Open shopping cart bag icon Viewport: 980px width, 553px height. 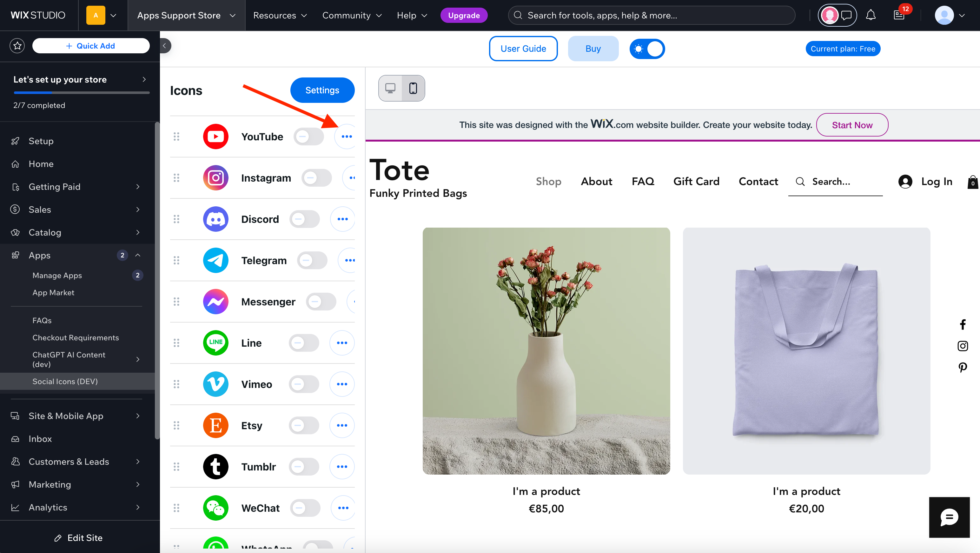pyautogui.click(x=973, y=182)
